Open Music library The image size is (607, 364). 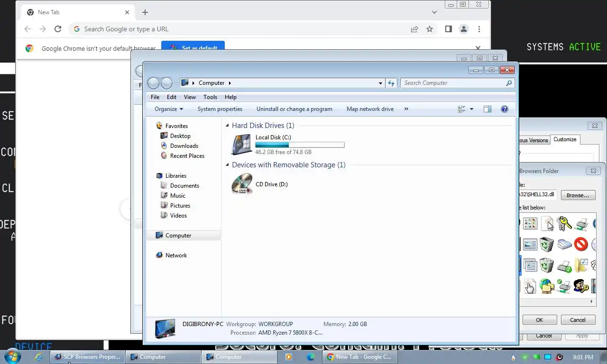(178, 196)
